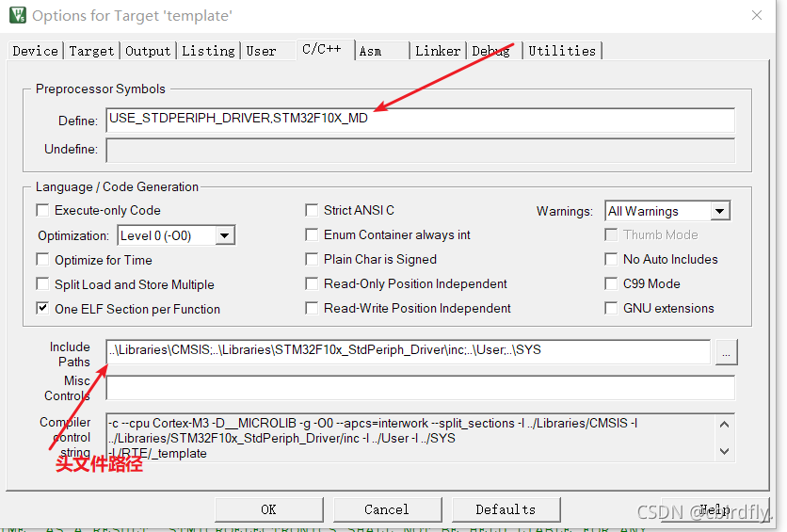Open the Linker tab

click(438, 51)
